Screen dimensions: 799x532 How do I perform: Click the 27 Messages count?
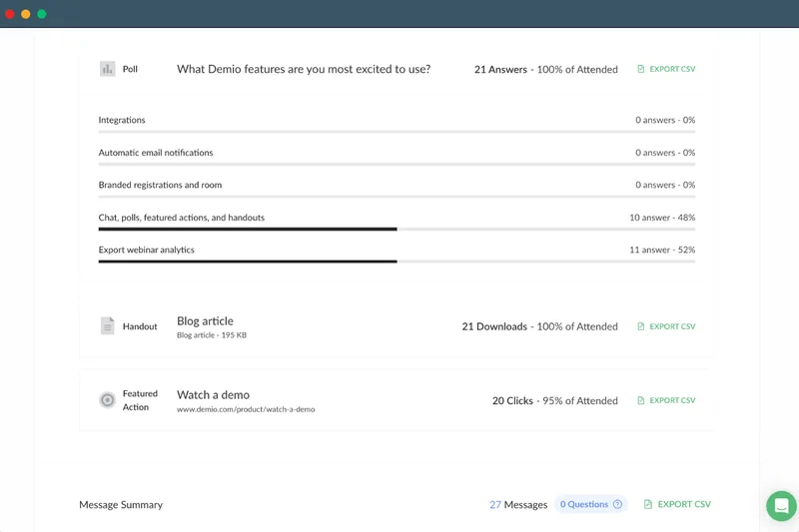point(518,505)
